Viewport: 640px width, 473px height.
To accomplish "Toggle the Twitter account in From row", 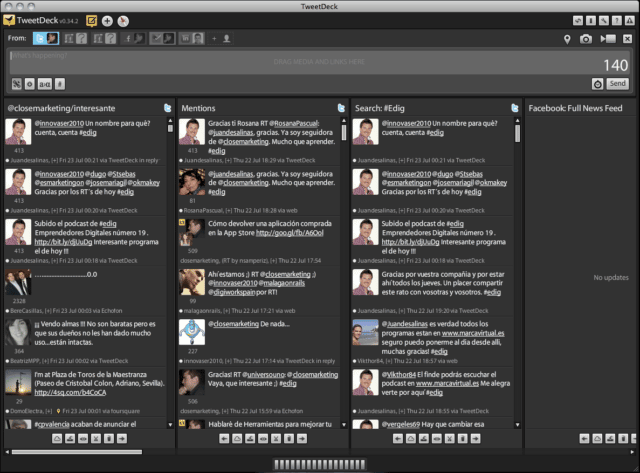I will coord(46,38).
